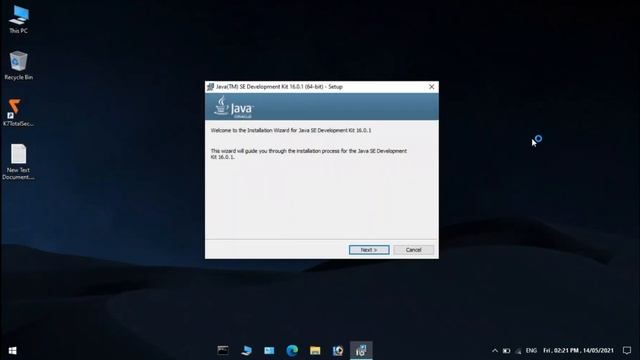640x360 pixels.
Task: Select the K7TotalSecurity desktop shortcut
Action: (18, 112)
